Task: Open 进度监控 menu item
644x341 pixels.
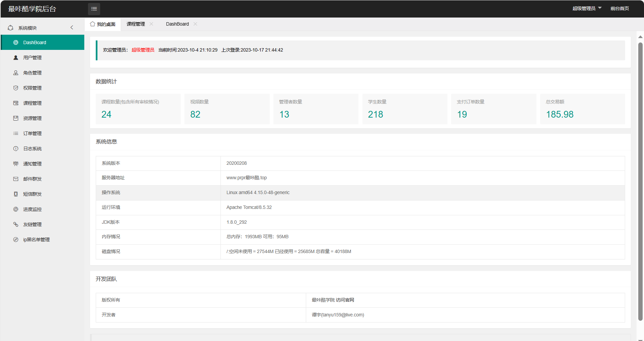Action: point(42,209)
